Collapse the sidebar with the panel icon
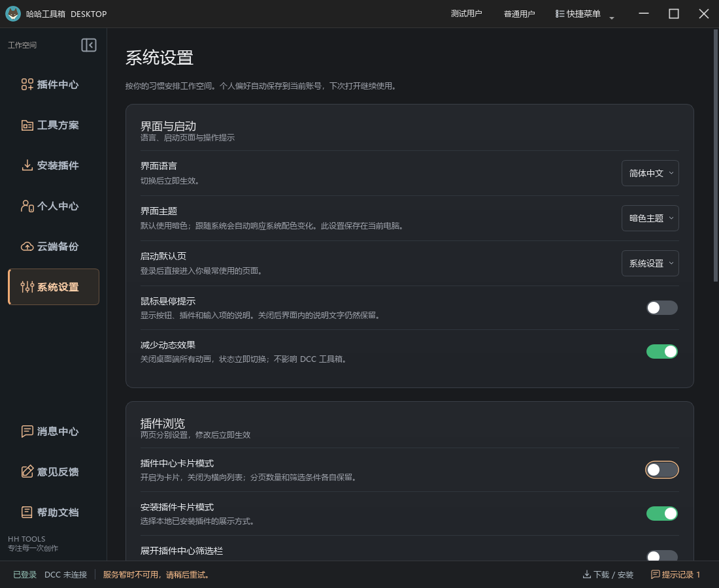Image resolution: width=719 pixels, height=588 pixels. pyautogui.click(x=88, y=45)
